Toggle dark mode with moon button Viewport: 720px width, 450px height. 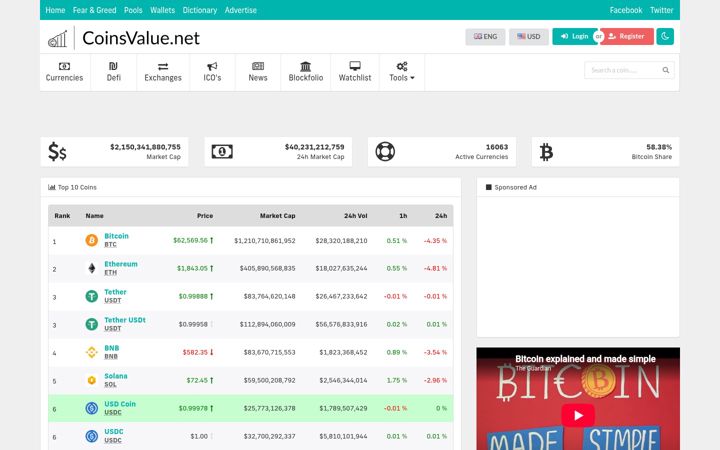coord(665,36)
